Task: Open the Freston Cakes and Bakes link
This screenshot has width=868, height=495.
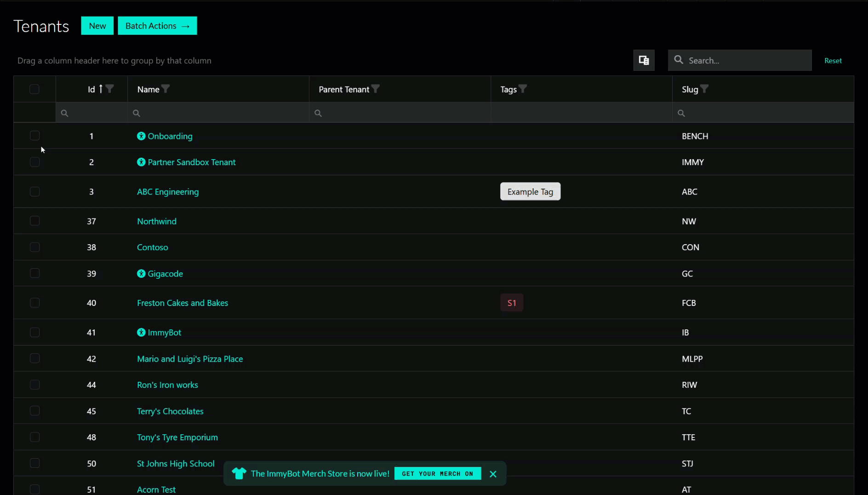Action: tap(183, 303)
